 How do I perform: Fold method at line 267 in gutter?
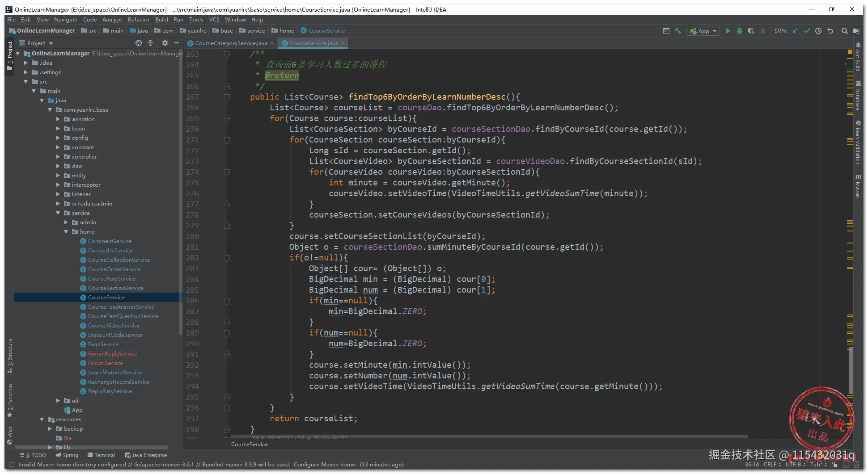pos(227,97)
